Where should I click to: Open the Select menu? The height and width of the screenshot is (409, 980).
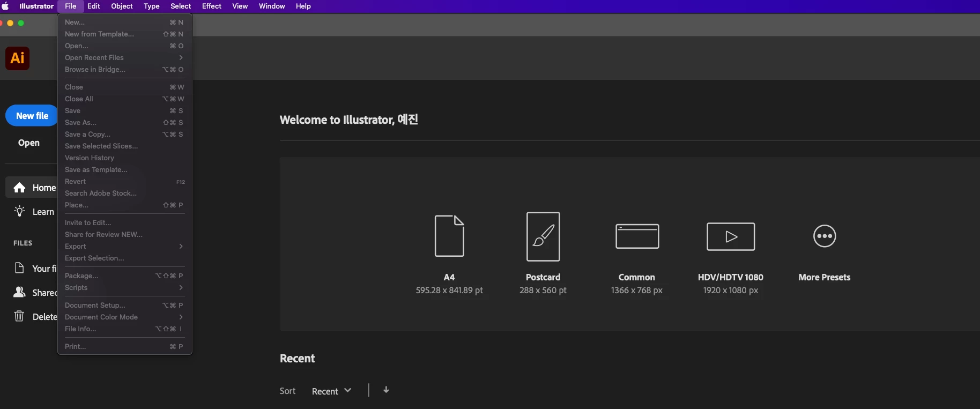[181, 6]
